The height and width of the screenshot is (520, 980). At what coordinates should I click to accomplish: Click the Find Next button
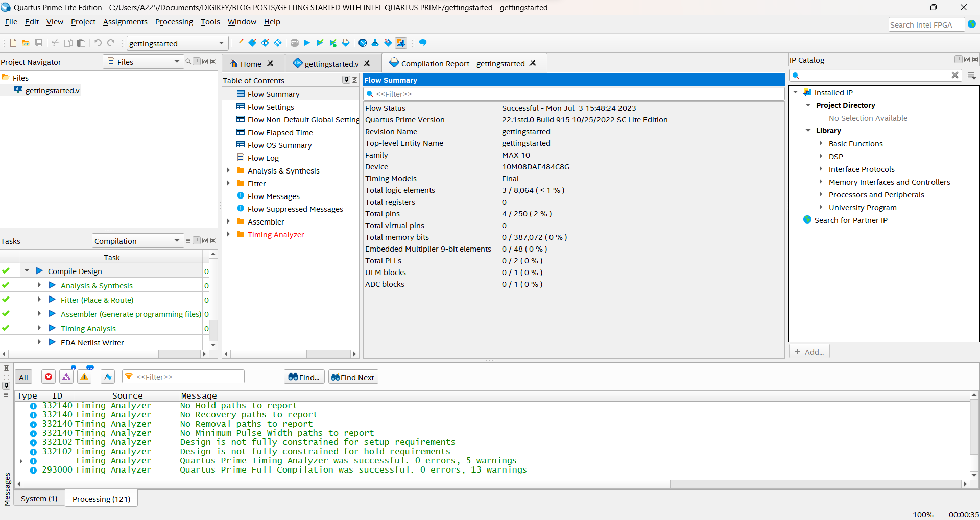tap(353, 377)
